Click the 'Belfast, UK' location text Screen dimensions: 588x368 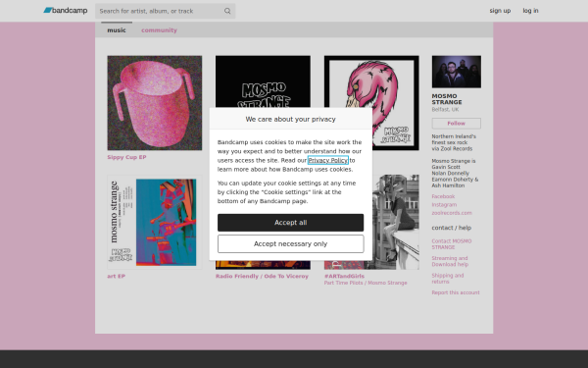pyautogui.click(x=445, y=109)
